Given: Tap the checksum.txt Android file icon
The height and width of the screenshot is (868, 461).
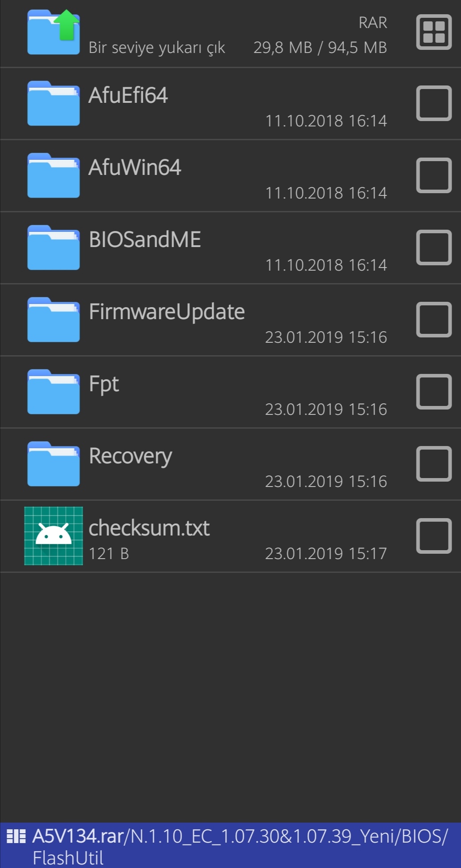Looking at the screenshot, I should (53, 536).
